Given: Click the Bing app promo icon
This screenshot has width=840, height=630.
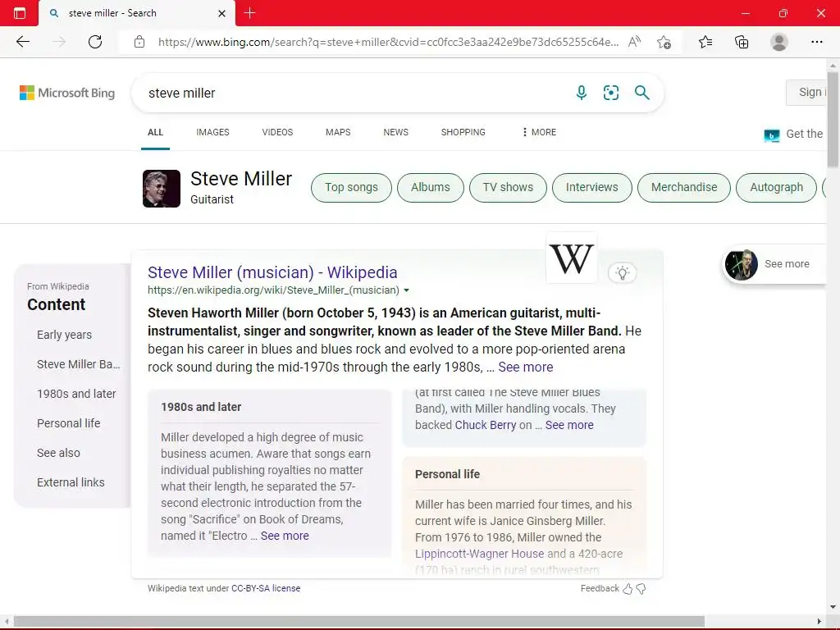Looking at the screenshot, I should [771, 135].
